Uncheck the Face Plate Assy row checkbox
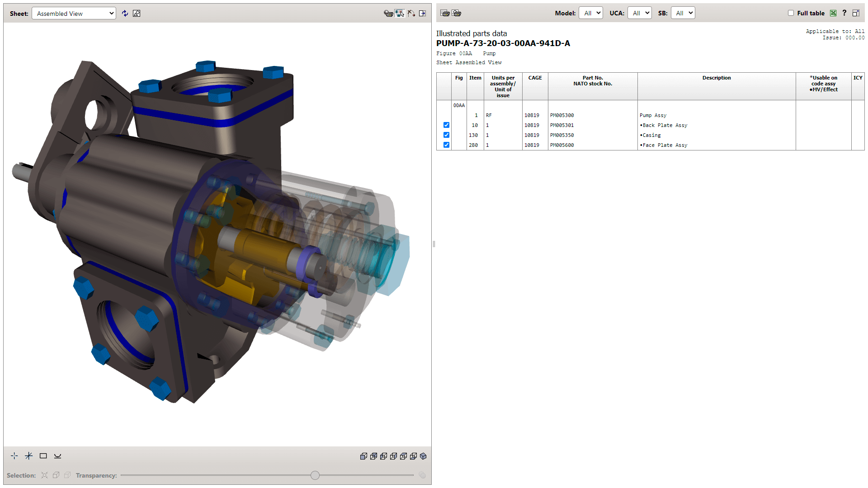868x488 pixels. (x=446, y=145)
